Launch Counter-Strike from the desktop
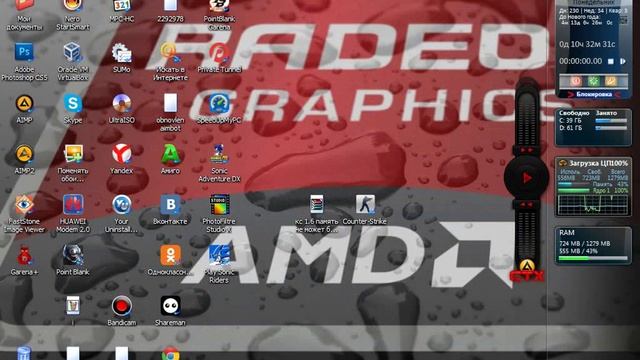 tap(364, 204)
